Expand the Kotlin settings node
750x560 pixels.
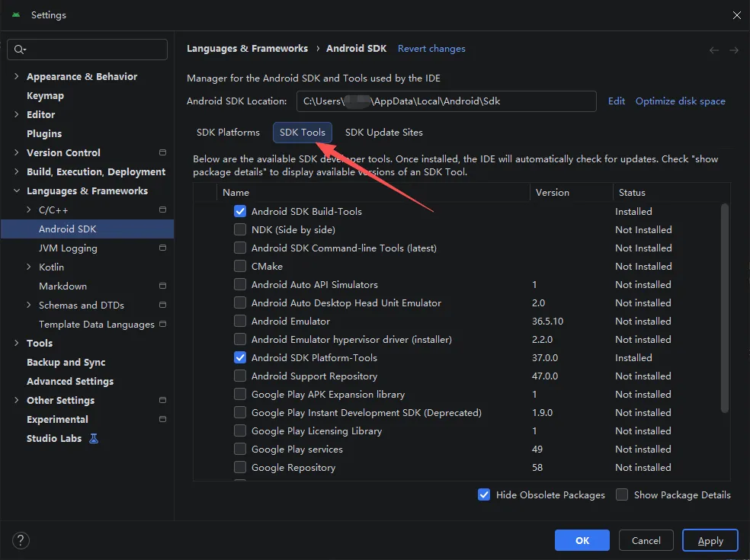click(x=29, y=267)
